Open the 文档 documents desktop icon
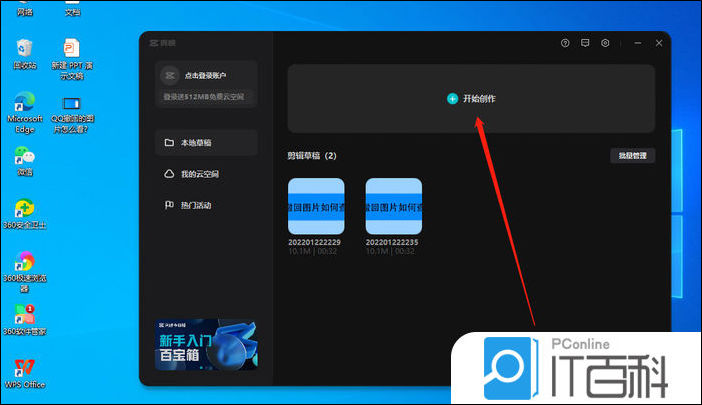702x405 pixels. coord(72,10)
